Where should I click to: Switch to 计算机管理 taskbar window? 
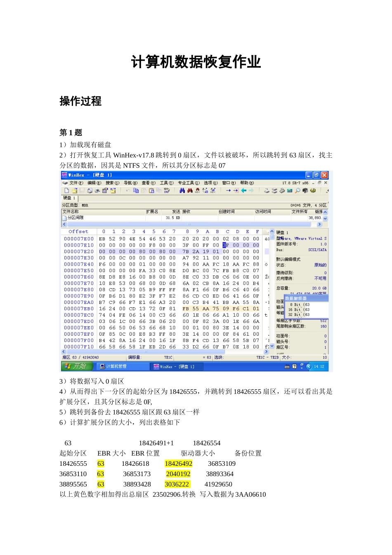tap(123, 366)
